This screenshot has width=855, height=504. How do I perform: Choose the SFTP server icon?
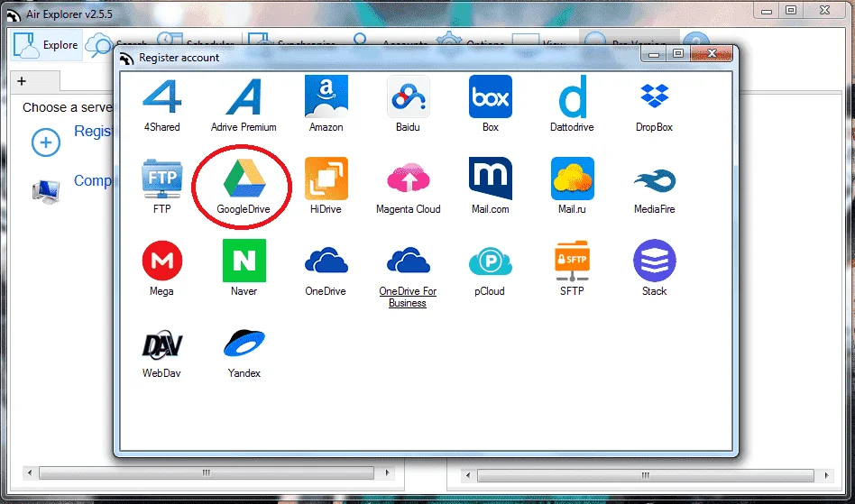pos(572,261)
